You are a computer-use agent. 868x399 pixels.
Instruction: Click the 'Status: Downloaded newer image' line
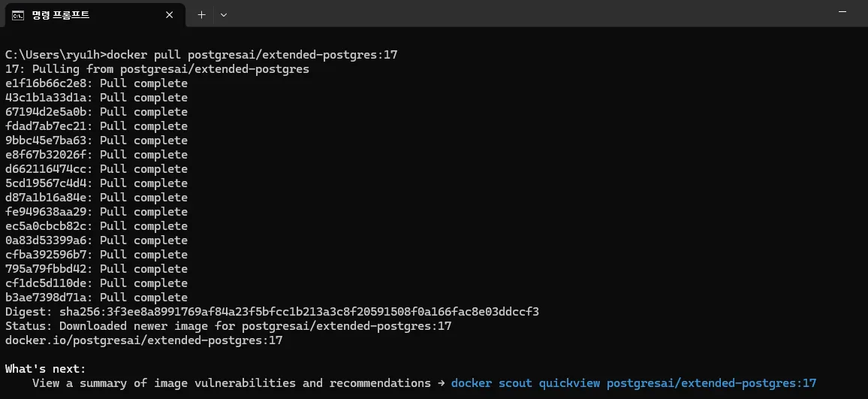(x=228, y=326)
